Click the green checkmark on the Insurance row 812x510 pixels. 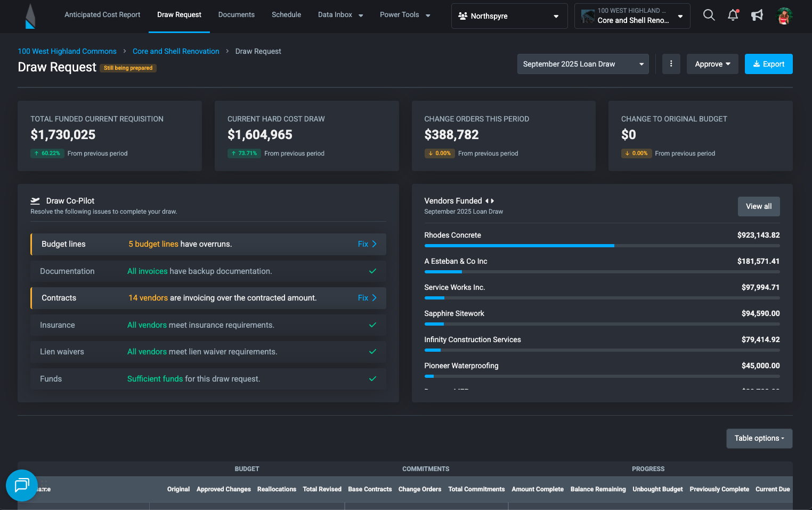click(x=372, y=325)
